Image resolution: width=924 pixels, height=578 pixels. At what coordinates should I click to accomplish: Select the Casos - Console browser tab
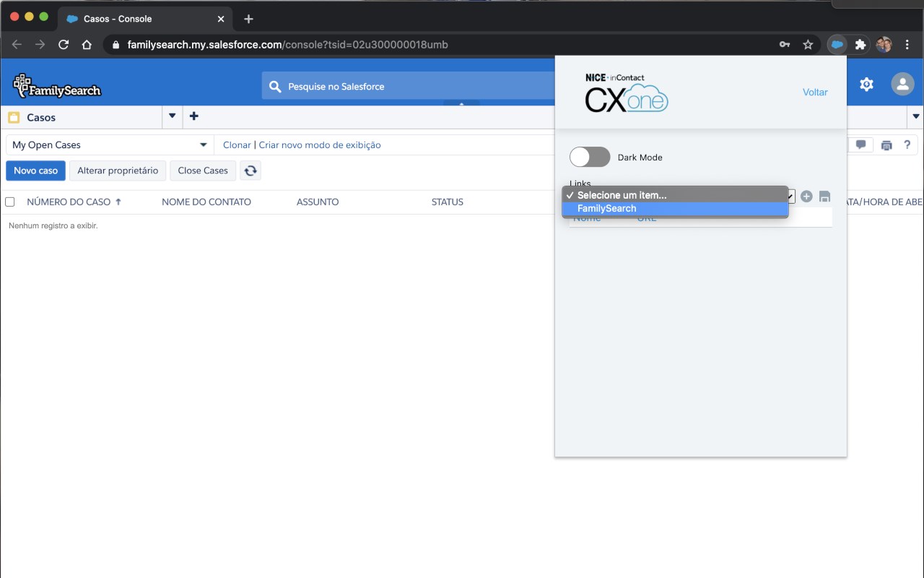(144, 19)
